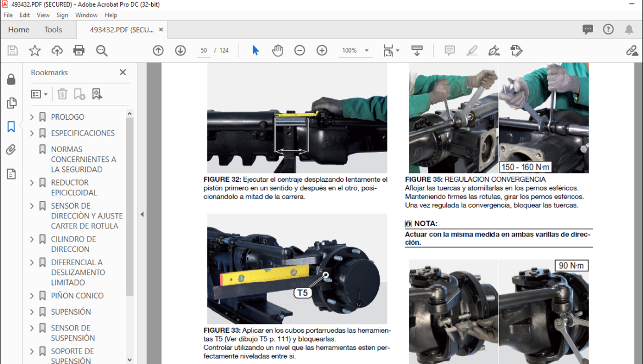Close the Bookmarks panel
Image resolution: width=643 pixels, height=364 pixels.
pyautogui.click(x=123, y=72)
